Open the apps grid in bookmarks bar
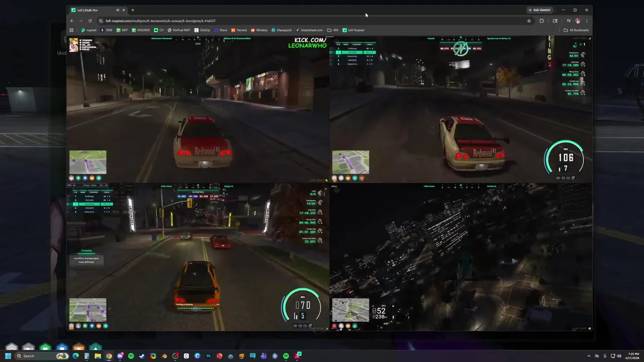Image resolution: width=644 pixels, height=362 pixels. click(x=71, y=30)
